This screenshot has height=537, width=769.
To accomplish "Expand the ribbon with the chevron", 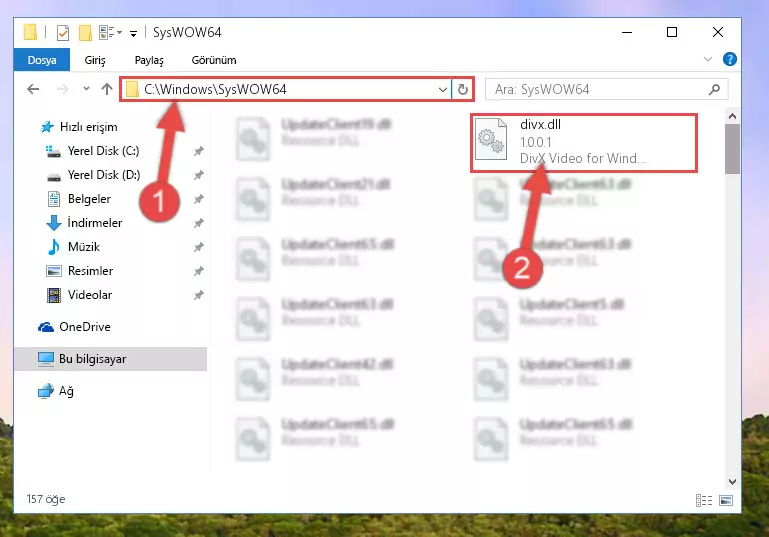I will point(708,59).
